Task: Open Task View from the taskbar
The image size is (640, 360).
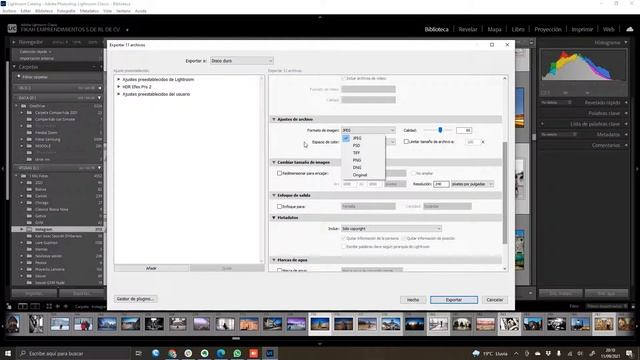Action: point(138,353)
